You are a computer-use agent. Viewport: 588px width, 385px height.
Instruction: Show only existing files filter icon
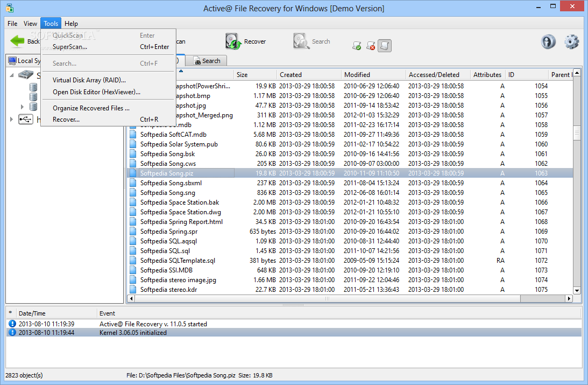coord(357,46)
